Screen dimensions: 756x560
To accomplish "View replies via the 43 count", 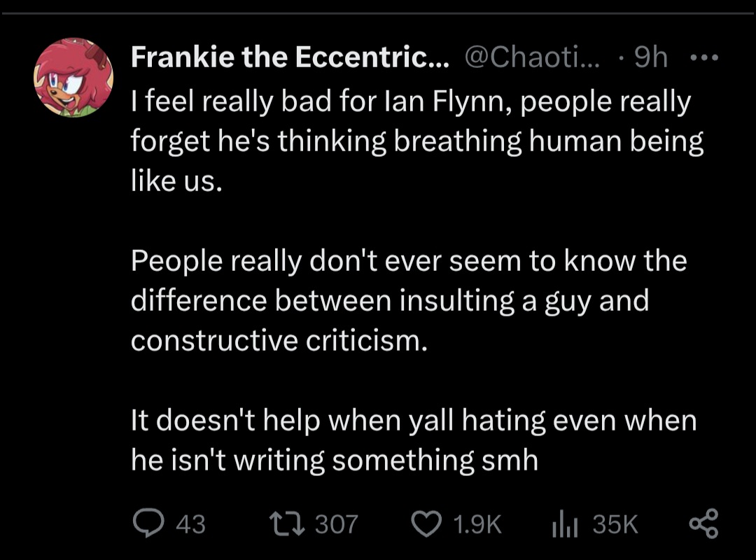I will (x=191, y=524).
